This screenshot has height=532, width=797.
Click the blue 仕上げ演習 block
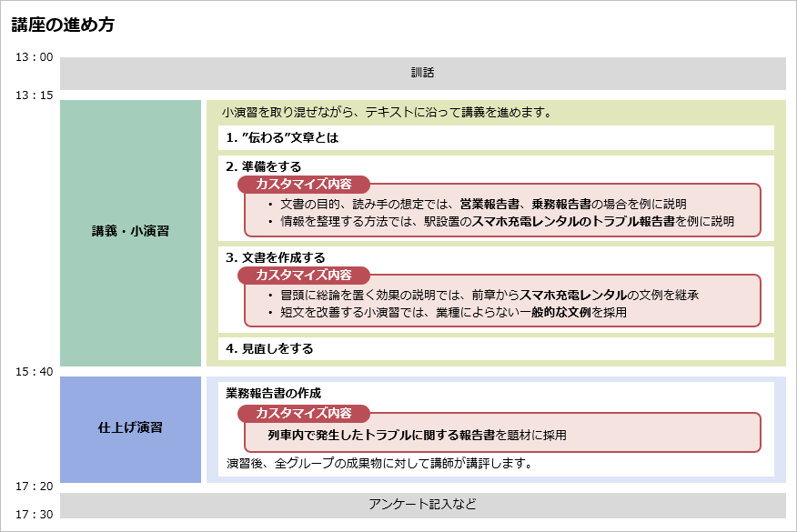[130, 428]
